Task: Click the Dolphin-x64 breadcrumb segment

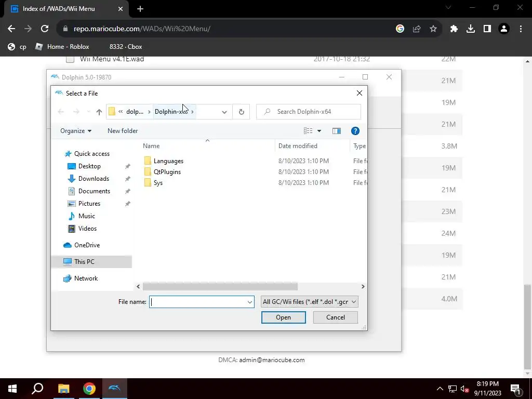Action: click(170, 112)
